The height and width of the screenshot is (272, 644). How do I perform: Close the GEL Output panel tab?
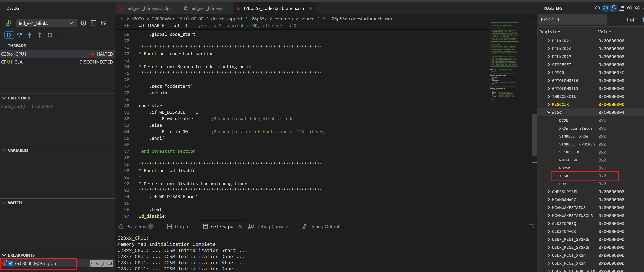point(240,227)
